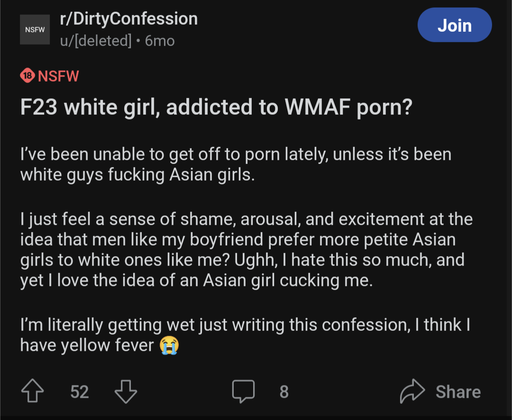Image resolution: width=512 pixels, height=420 pixels.
Task: Join the r/DirtyConfession community
Action: tap(454, 25)
